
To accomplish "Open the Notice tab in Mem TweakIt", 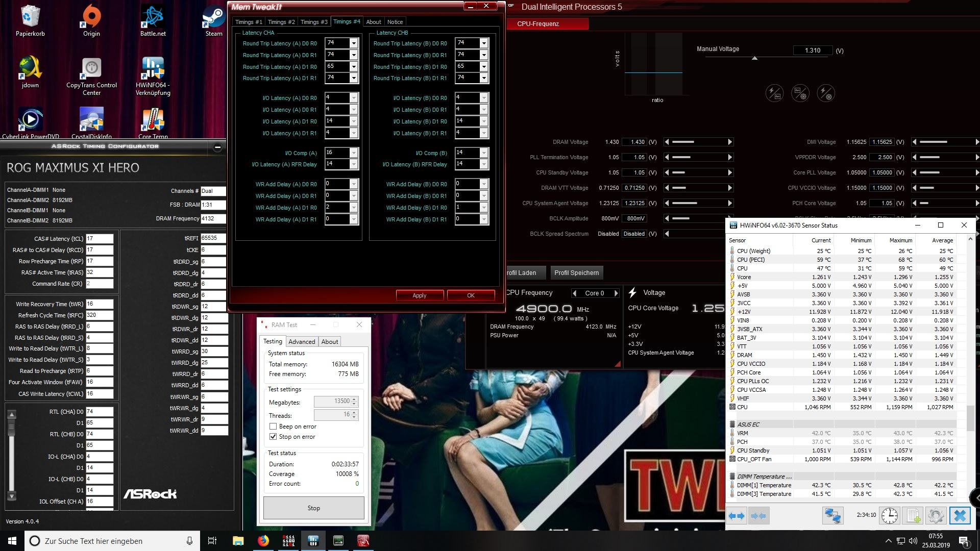I will coord(395,22).
